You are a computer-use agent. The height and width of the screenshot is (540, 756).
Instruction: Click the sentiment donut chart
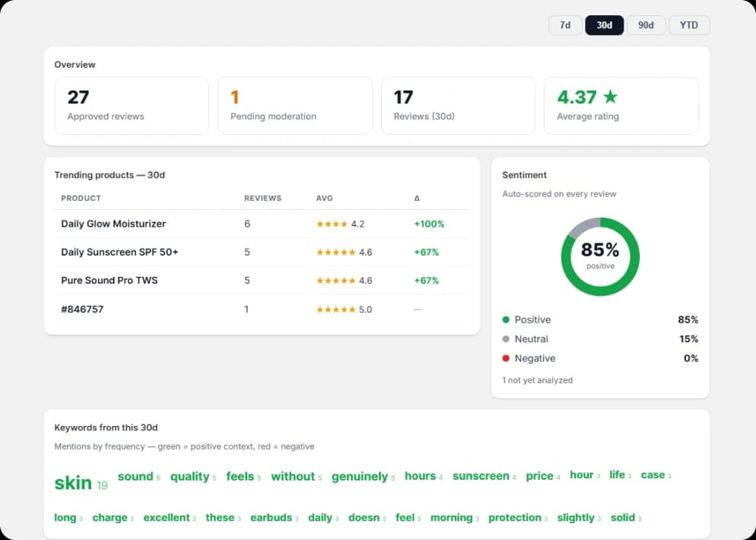pyautogui.click(x=600, y=256)
